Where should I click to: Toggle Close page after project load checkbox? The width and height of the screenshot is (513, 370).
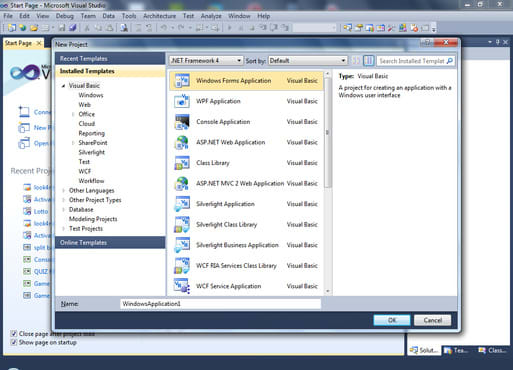coord(14,333)
